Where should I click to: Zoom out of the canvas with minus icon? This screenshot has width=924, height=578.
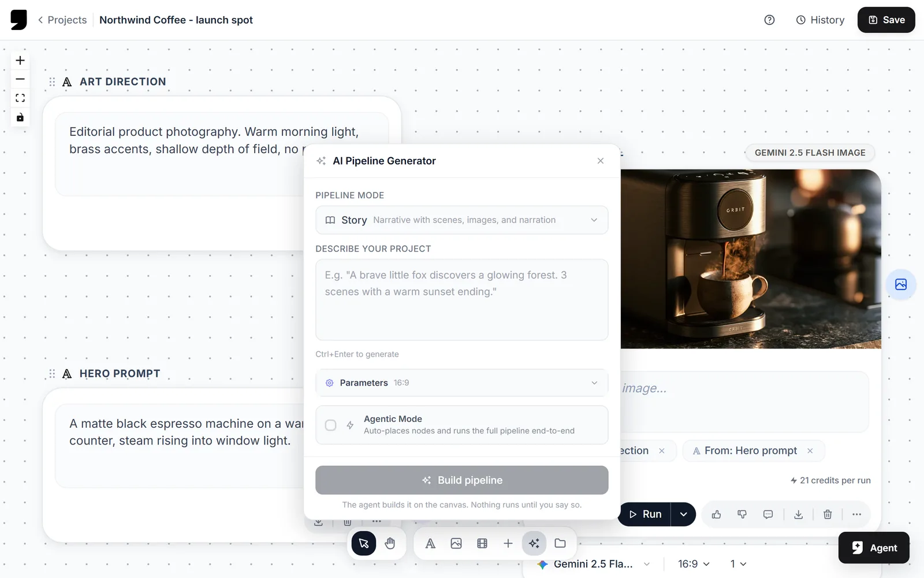pyautogui.click(x=20, y=79)
